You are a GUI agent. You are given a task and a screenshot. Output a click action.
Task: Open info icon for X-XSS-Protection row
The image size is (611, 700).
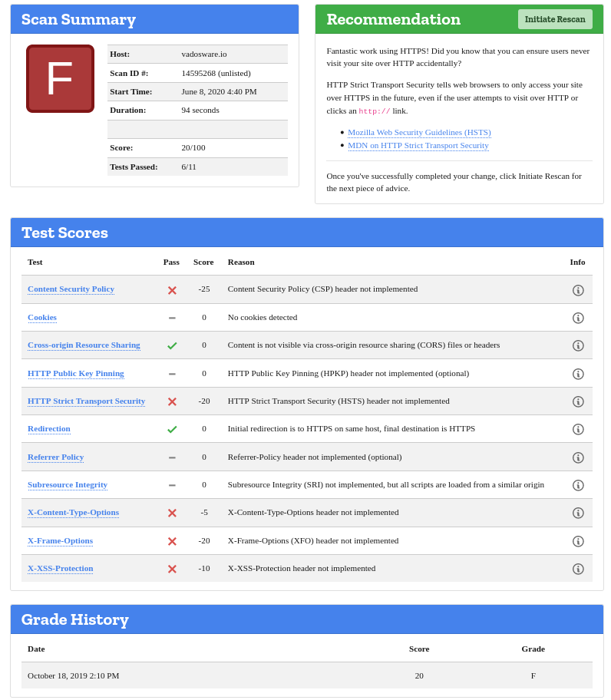coord(578,569)
